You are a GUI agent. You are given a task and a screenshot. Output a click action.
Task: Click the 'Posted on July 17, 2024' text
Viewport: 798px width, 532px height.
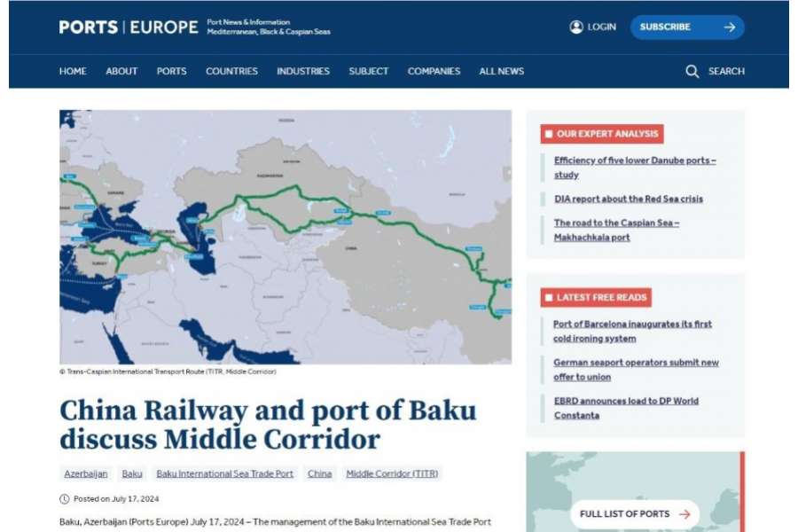point(116,499)
